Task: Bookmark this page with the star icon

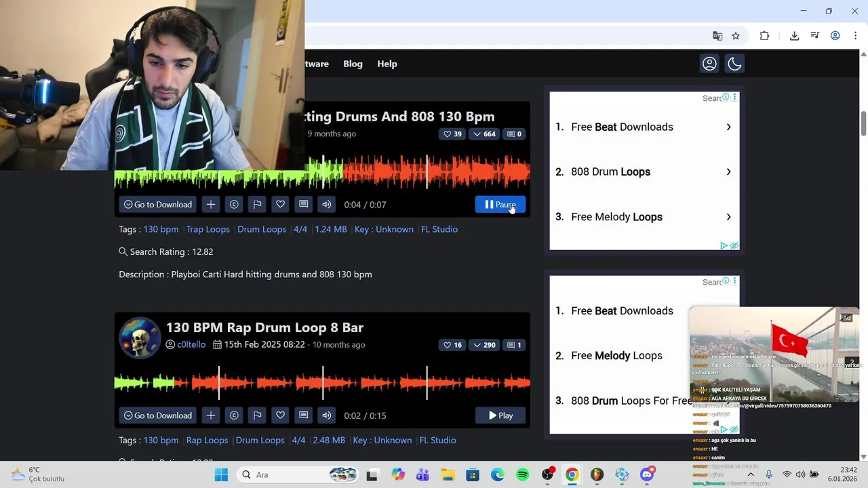Action: coord(736,36)
